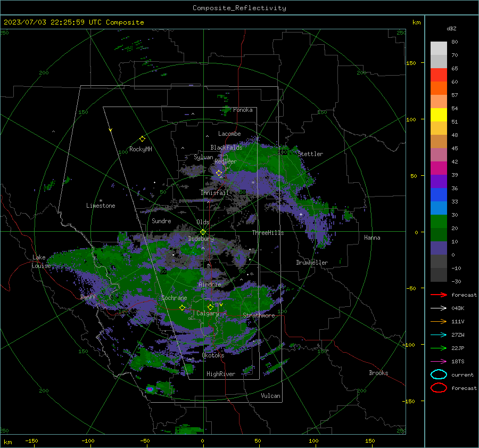Click the red forecast arrow in legend
The image size is (479, 448).
pyautogui.click(x=439, y=295)
